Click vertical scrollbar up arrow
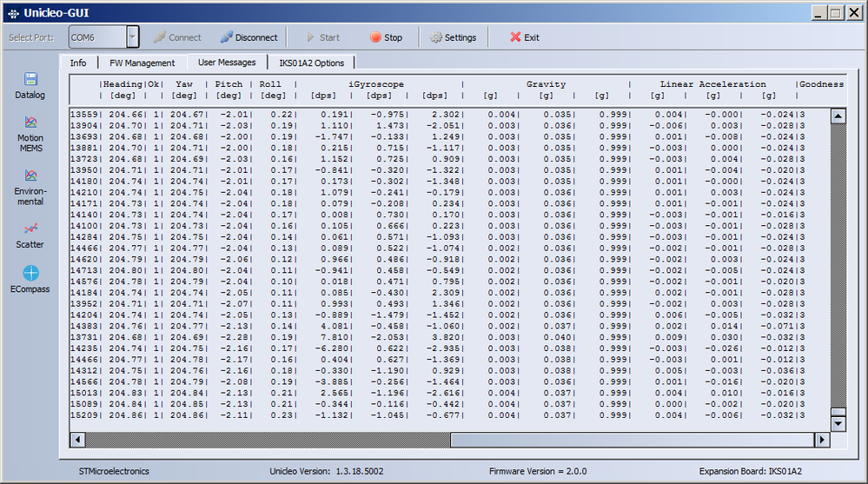868x484 pixels. (x=838, y=116)
